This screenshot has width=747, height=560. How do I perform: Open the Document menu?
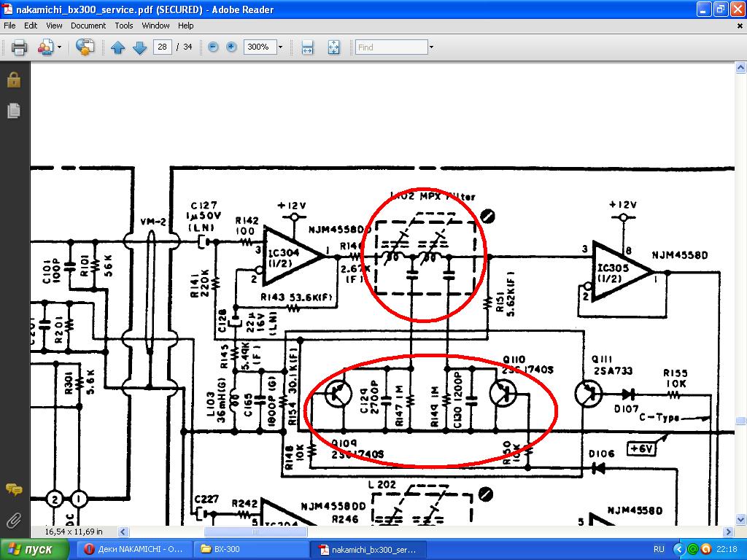[88, 26]
